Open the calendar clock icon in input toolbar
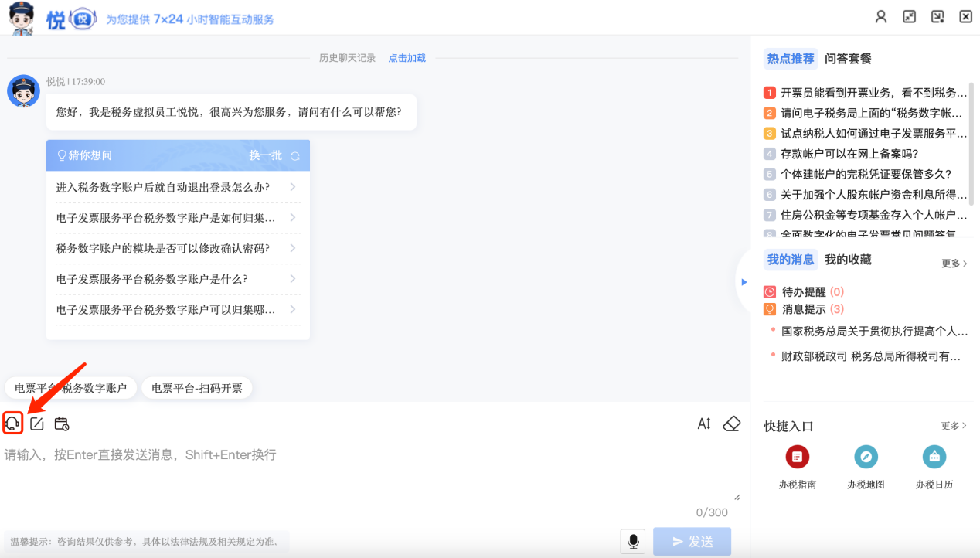 tap(62, 424)
